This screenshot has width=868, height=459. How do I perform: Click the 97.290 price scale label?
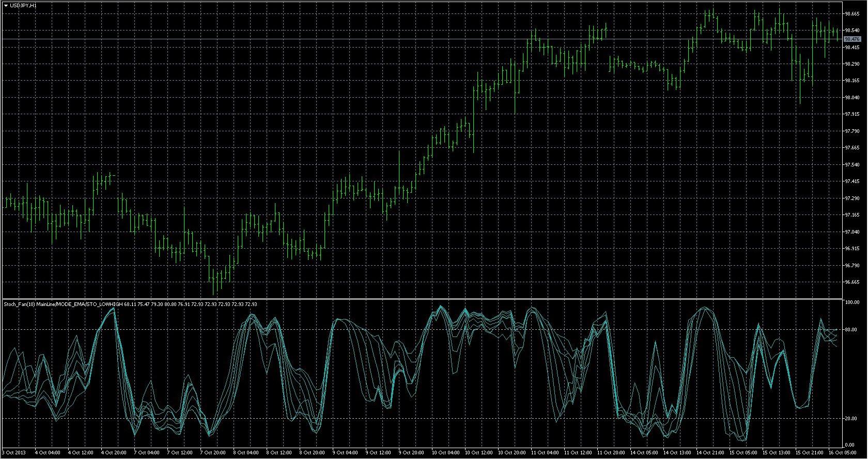click(x=852, y=198)
